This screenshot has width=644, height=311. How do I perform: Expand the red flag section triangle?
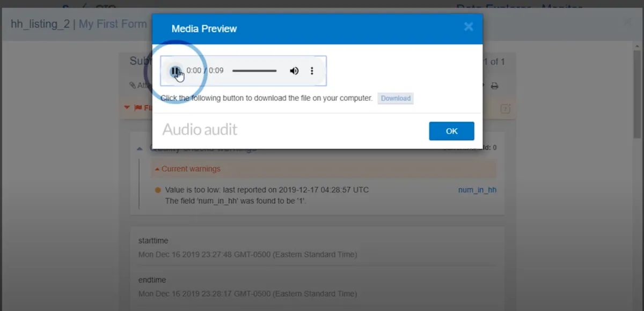[127, 108]
